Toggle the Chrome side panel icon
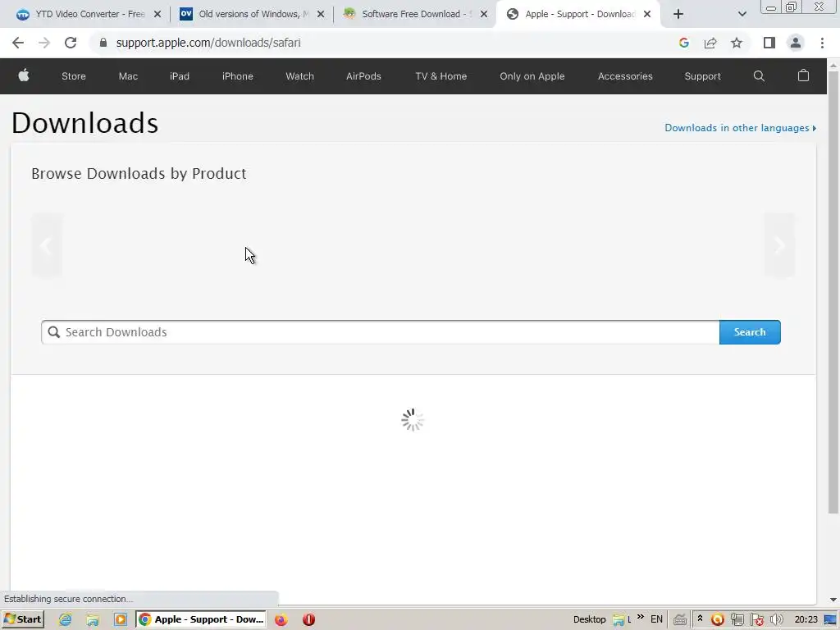Image resolution: width=840 pixels, height=630 pixels. [x=769, y=43]
